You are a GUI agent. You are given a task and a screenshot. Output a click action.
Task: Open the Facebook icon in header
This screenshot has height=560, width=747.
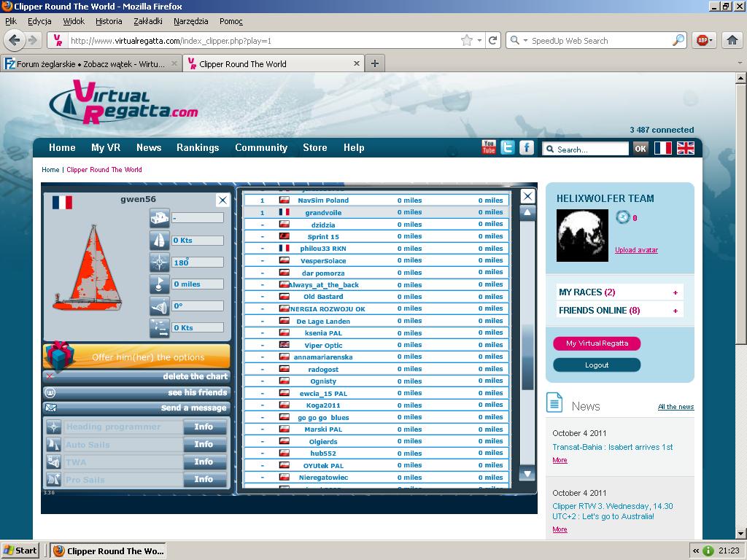click(527, 147)
